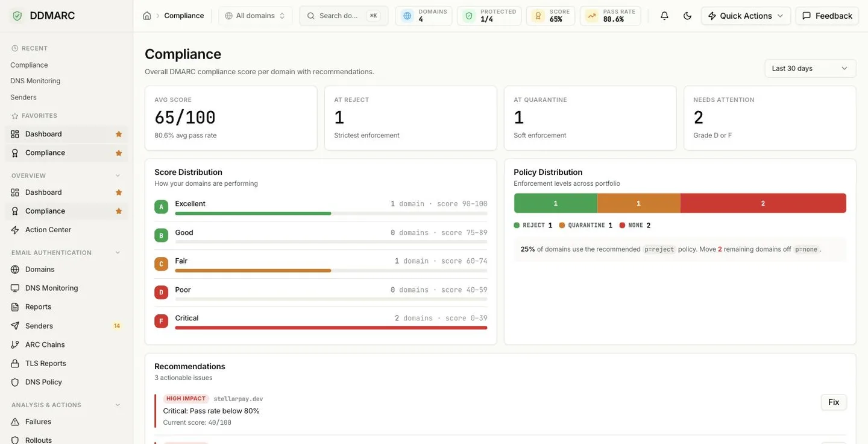Open Dashboard in Favorites
Image resolution: width=868 pixels, height=444 pixels.
click(66, 134)
